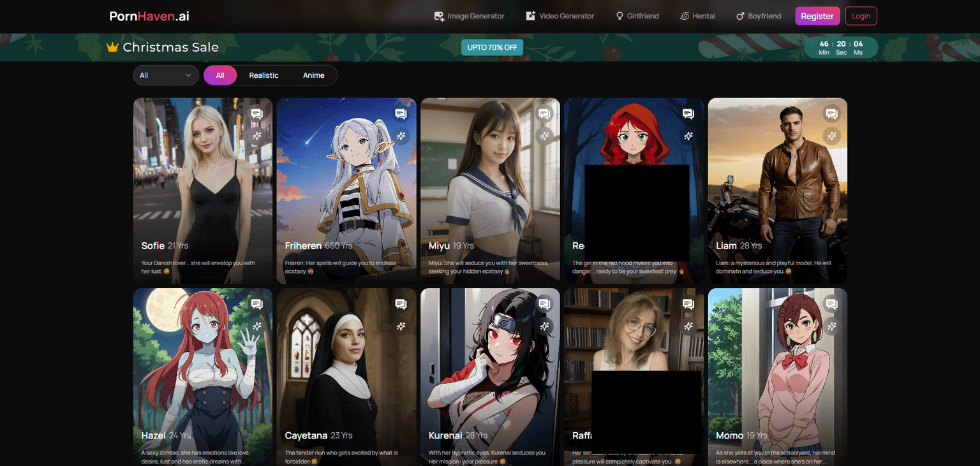This screenshot has height=466, width=980.
Task: Click the Login button
Action: [861, 15]
